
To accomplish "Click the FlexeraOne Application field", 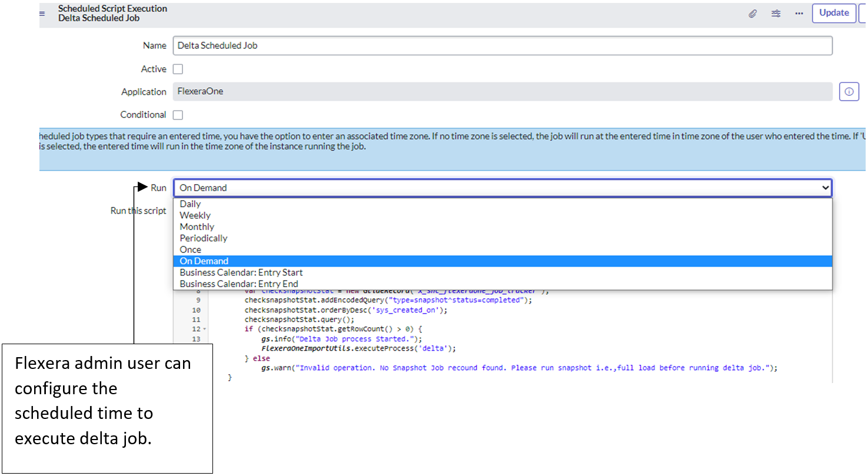I will click(x=503, y=92).
